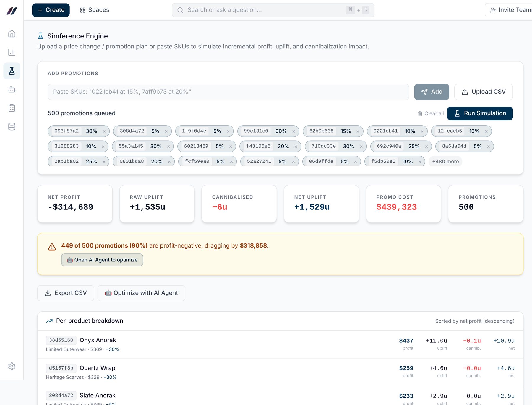532x405 pixels.
Task: Open the clipboard list sidebar icon
Action: click(x=12, y=108)
